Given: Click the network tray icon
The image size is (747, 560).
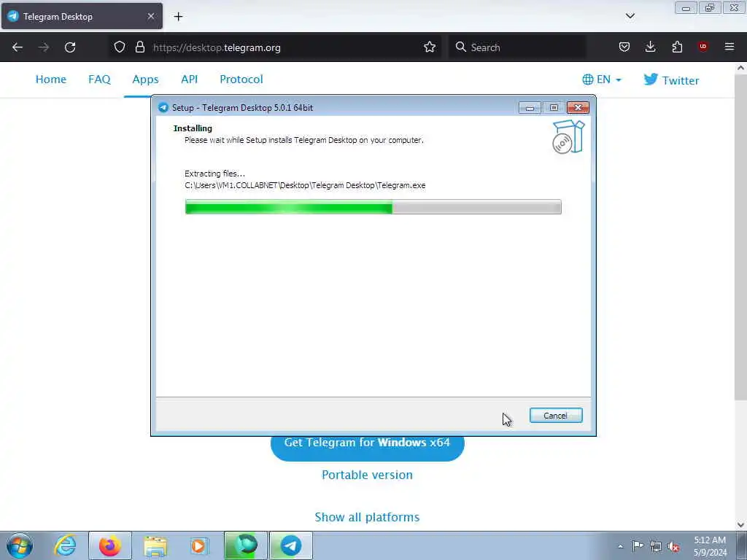Looking at the screenshot, I should coord(656,546).
